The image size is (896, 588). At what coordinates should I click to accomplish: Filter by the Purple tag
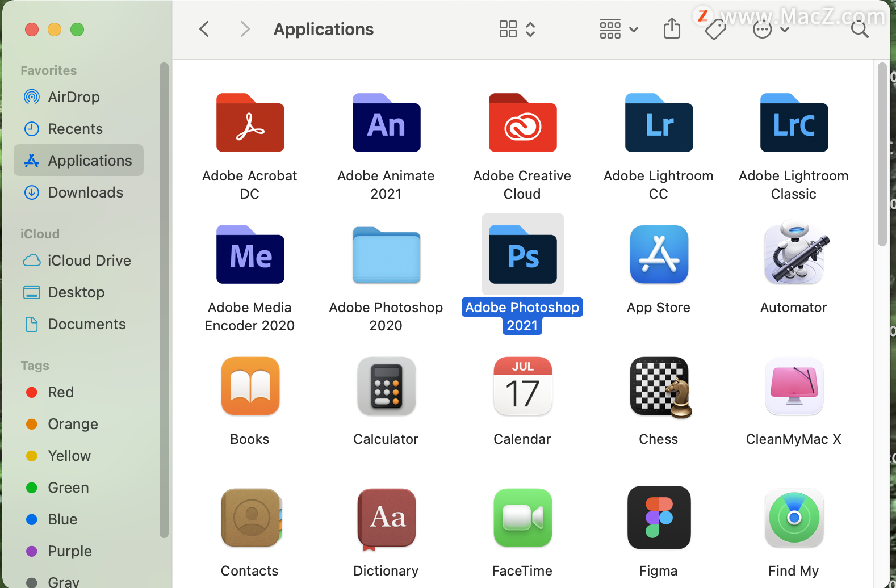(x=78, y=551)
